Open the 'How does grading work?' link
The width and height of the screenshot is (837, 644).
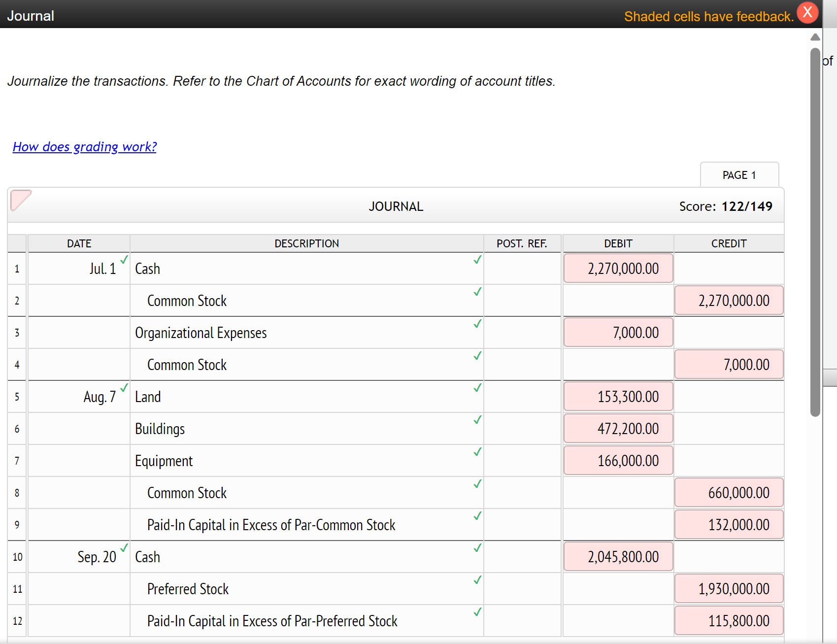click(85, 147)
